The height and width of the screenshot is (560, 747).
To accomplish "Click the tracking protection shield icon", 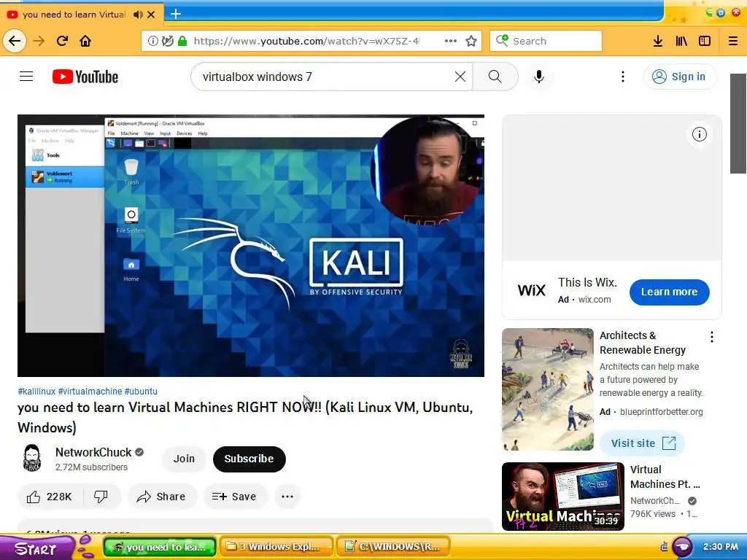I will point(167,41).
